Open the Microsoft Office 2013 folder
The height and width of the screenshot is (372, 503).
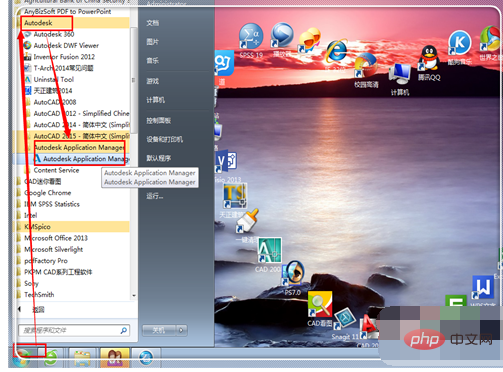tap(56, 238)
